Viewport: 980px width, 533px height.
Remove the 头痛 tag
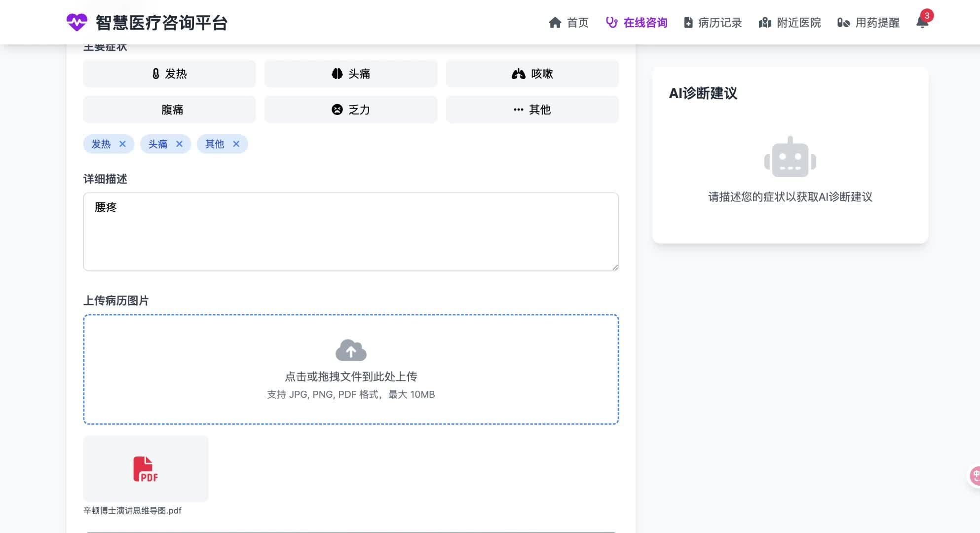point(179,144)
